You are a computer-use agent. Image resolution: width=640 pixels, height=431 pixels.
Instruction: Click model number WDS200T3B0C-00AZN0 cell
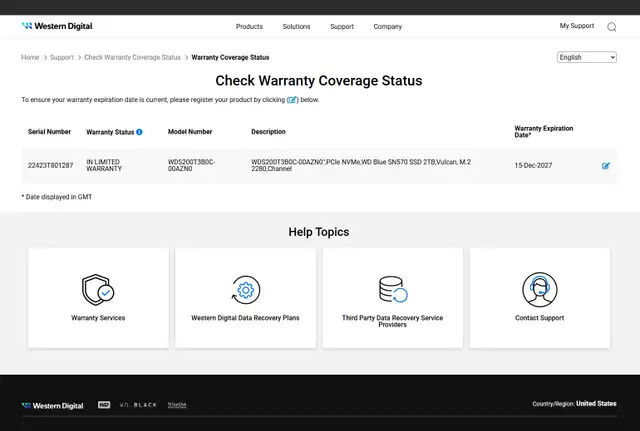[x=191, y=165]
